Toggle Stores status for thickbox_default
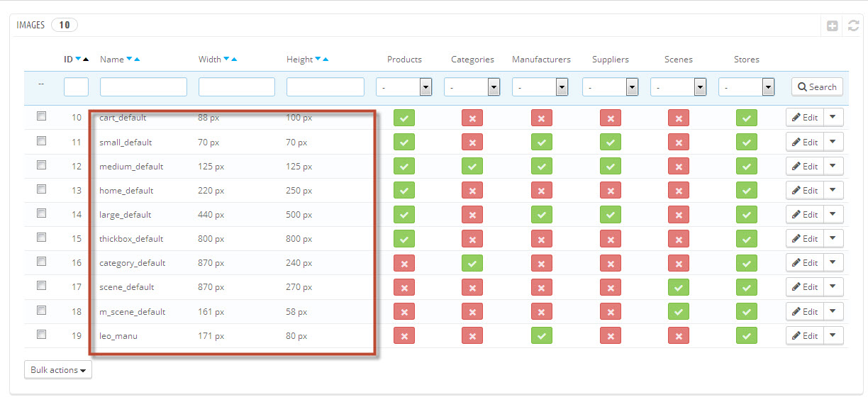868x402 pixels. click(x=747, y=239)
